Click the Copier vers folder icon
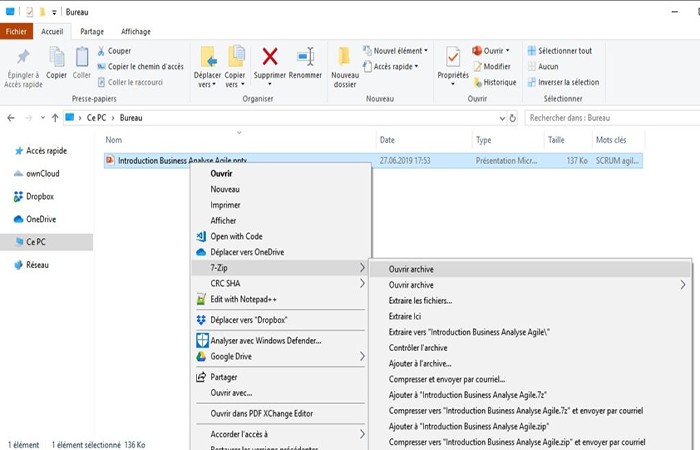The height and width of the screenshot is (450, 700). click(236, 57)
